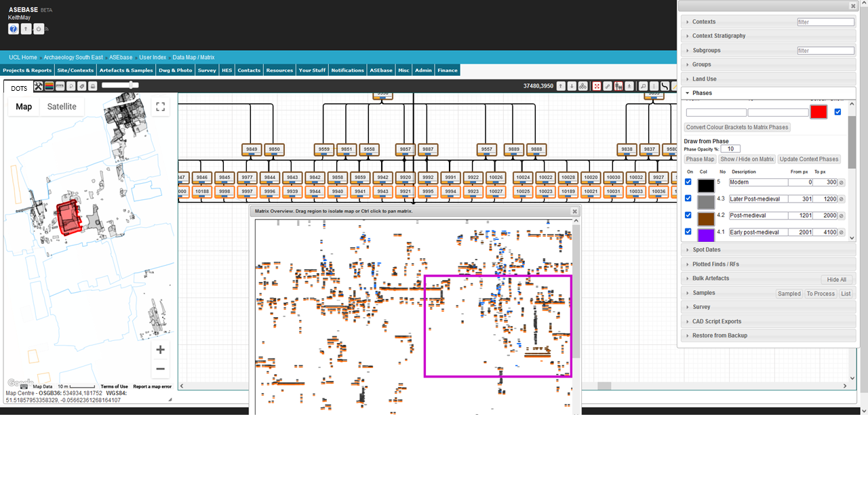This screenshot has height=488, width=868.
Task: Zoom out on the map
Action: click(160, 369)
